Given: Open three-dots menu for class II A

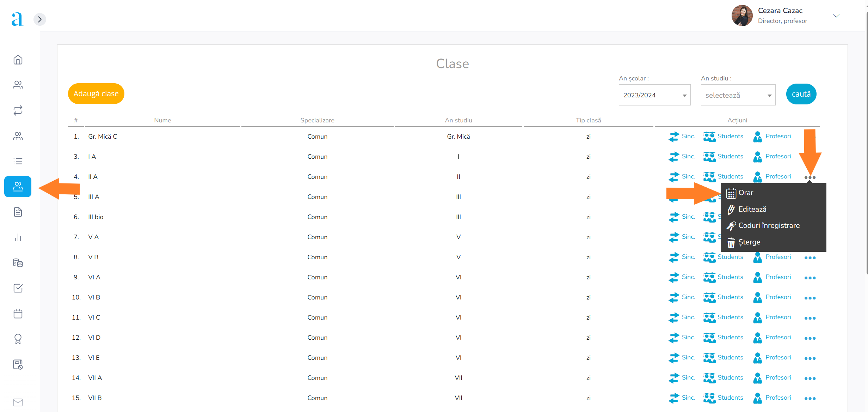Looking at the screenshot, I should (x=810, y=177).
